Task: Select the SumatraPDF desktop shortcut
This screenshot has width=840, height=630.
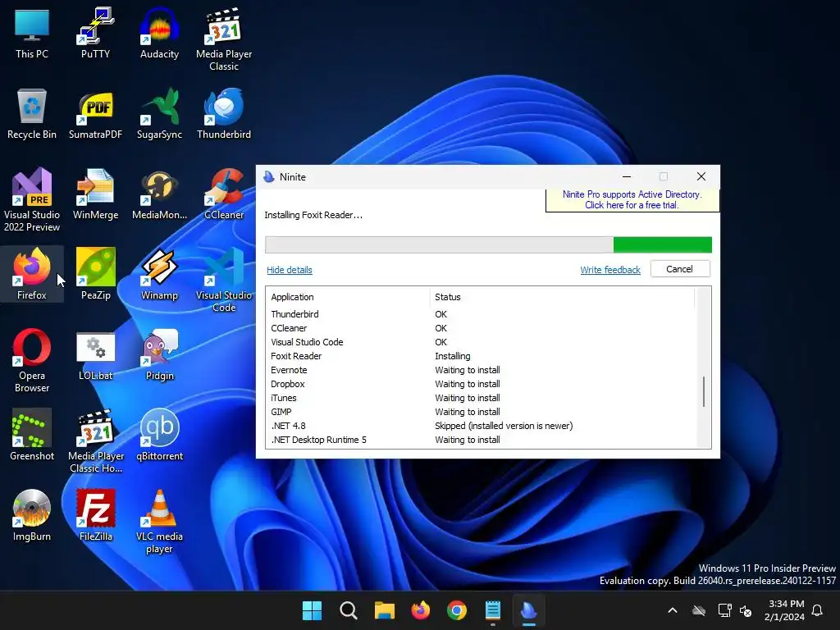Action: click(x=95, y=113)
